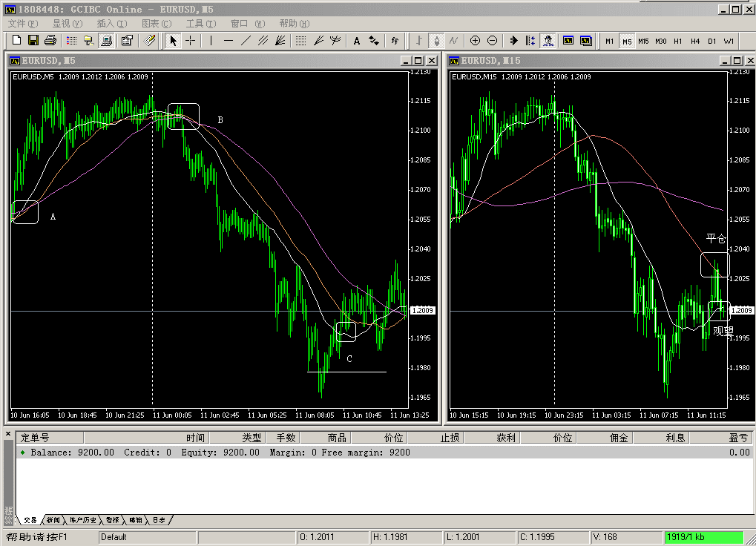Switch the timeframe to H1
This screenshot has height=546, width=756.
(677, 41)
